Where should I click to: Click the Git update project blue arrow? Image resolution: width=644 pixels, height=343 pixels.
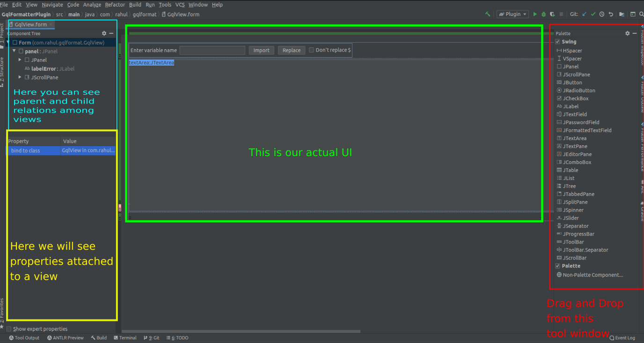tap(584, 14)
